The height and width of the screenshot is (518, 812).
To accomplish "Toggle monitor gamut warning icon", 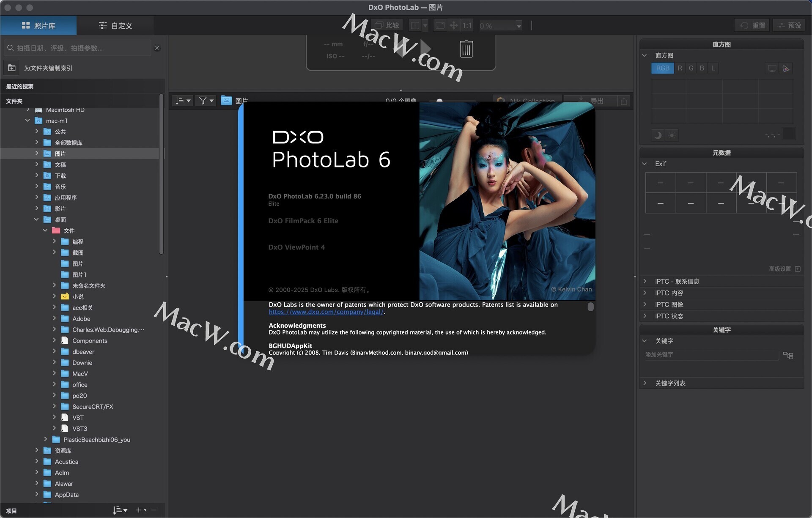I will [772, 69].
